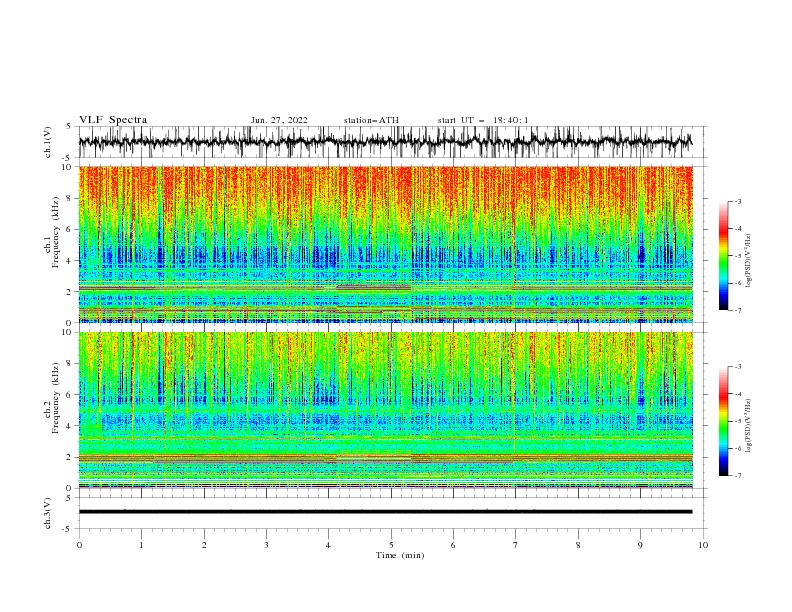Click the ch.1 frequency axis "6" tick label

tap(71, 229)
